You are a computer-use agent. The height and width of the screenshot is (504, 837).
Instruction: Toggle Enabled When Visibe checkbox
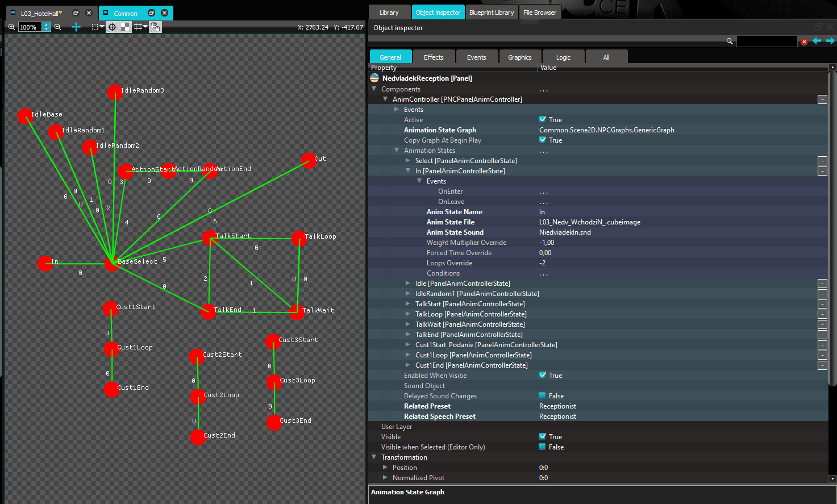(543, 376)
